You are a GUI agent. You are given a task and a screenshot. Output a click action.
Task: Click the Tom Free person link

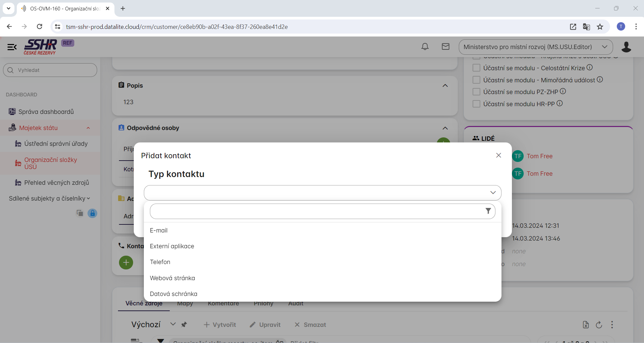pyautogui.click(x=539, y=156)
